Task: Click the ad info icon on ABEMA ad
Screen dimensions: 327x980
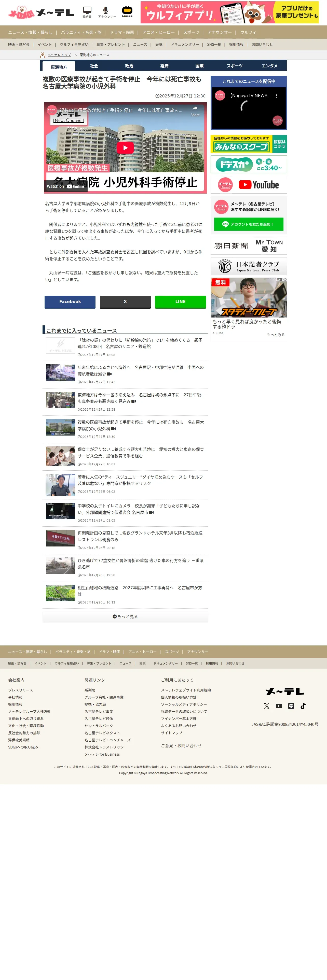Action: tap(285, 279)
